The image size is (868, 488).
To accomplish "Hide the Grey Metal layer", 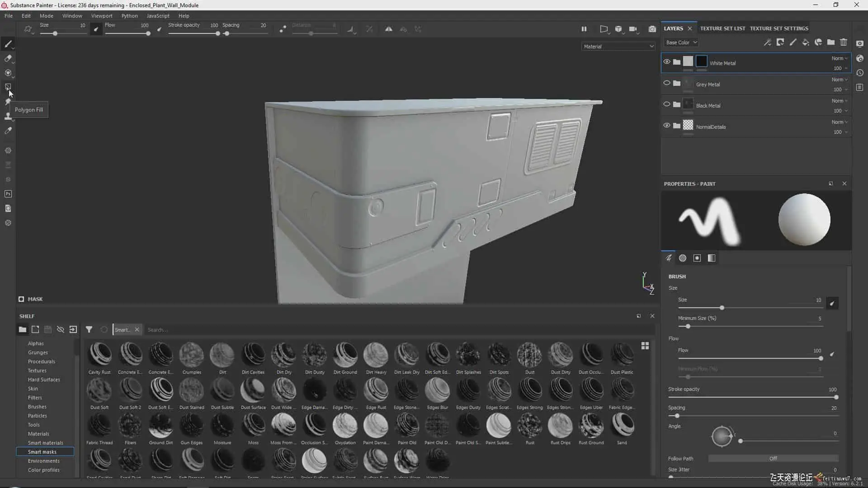I will (666, 83).
